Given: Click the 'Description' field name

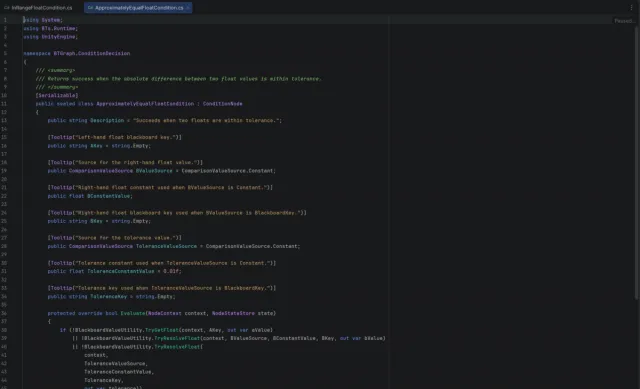Looking at the screenshot, I should [x=107, y=120].
